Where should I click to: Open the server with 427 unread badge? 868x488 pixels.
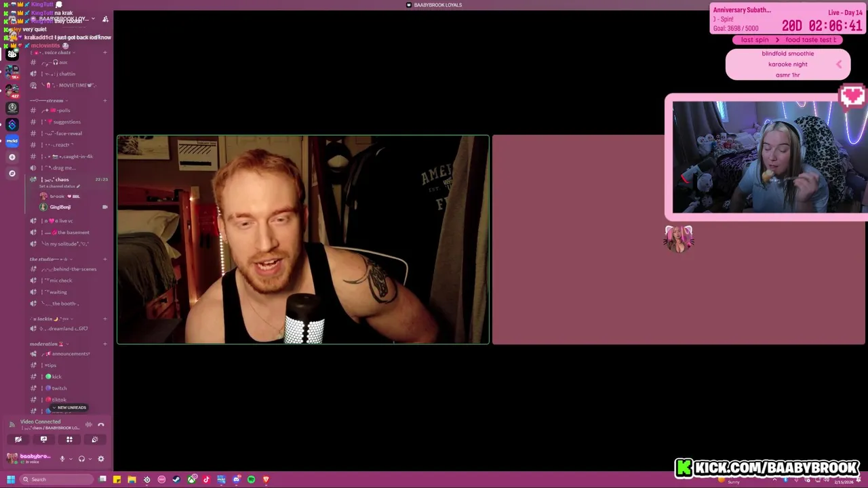coord(12,90)
